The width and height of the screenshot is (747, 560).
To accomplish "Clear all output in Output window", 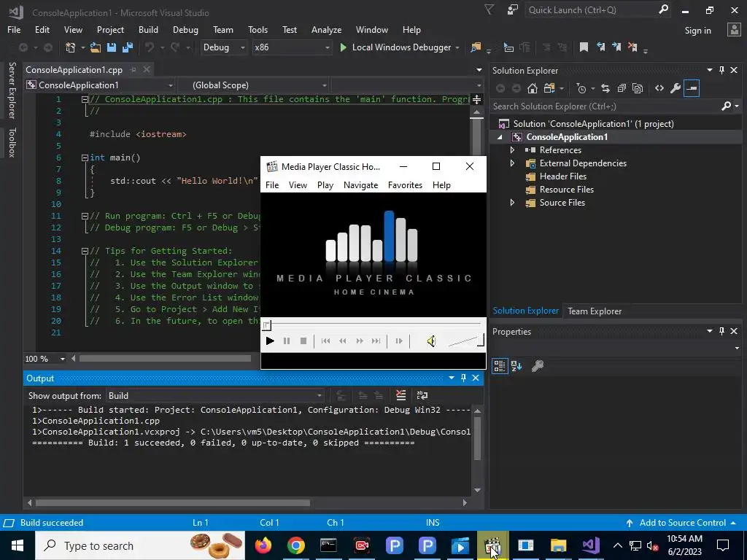I will pyautogui.click(x=401, y=395).
